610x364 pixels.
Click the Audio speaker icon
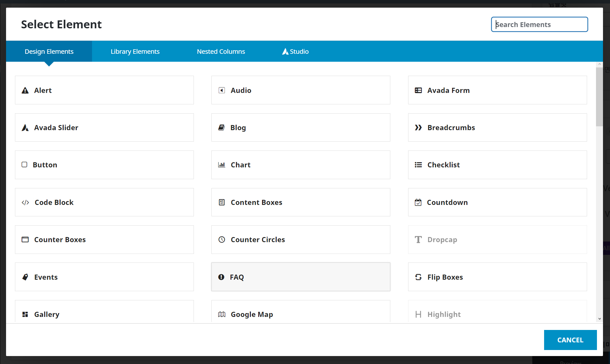[x=222, y=91]
